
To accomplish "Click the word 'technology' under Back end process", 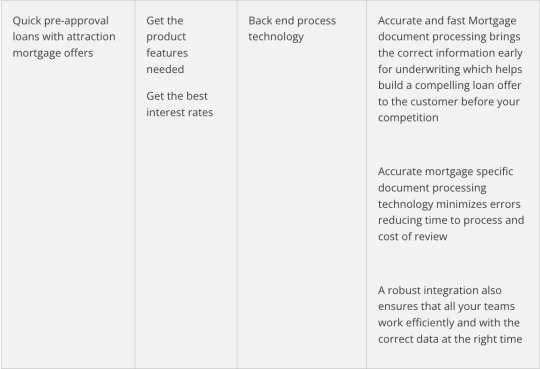I will pyautogui.click(x=276, y=37).
